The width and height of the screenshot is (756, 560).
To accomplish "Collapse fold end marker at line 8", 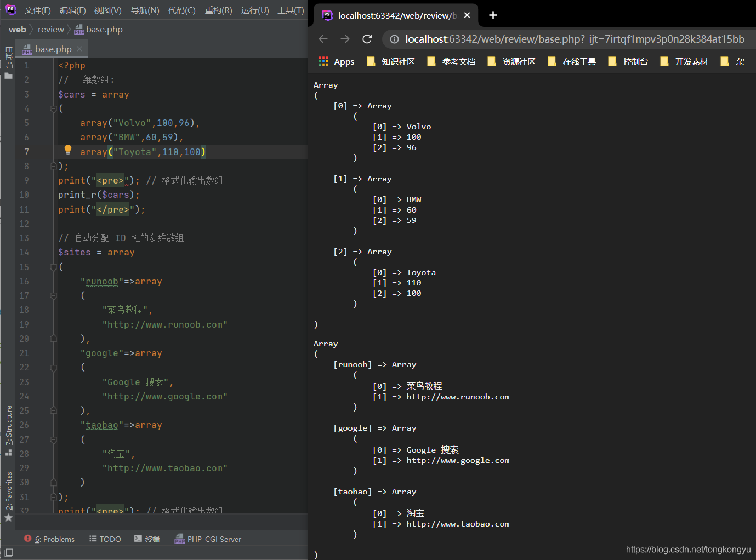I will pyautogui.click(x=54, y=166).
